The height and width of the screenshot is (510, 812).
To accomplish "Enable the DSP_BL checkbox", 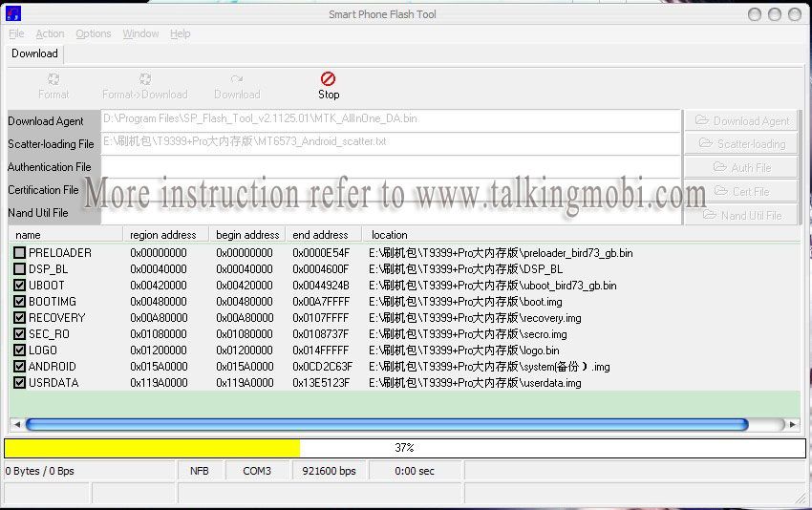I will tap(20, 268).
